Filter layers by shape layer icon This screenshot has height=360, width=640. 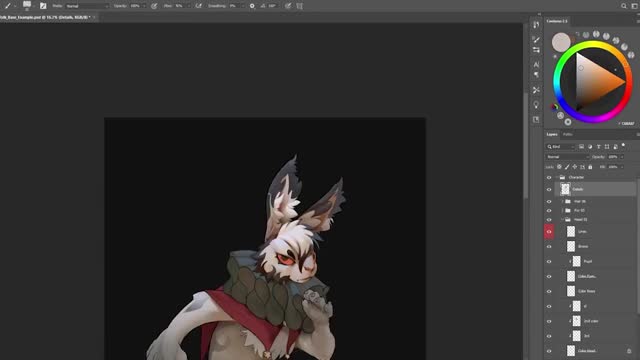click(607, 147)
